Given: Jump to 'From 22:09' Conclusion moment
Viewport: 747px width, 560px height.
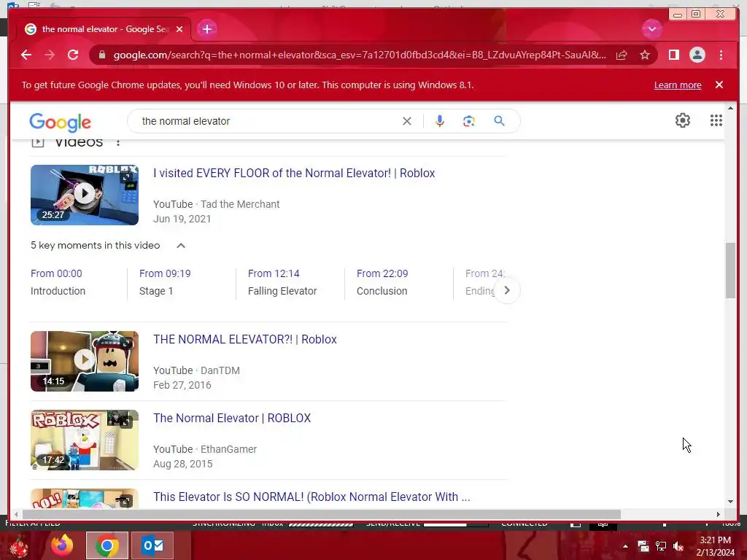Looking at the screenshot, I should pos(382,282).
